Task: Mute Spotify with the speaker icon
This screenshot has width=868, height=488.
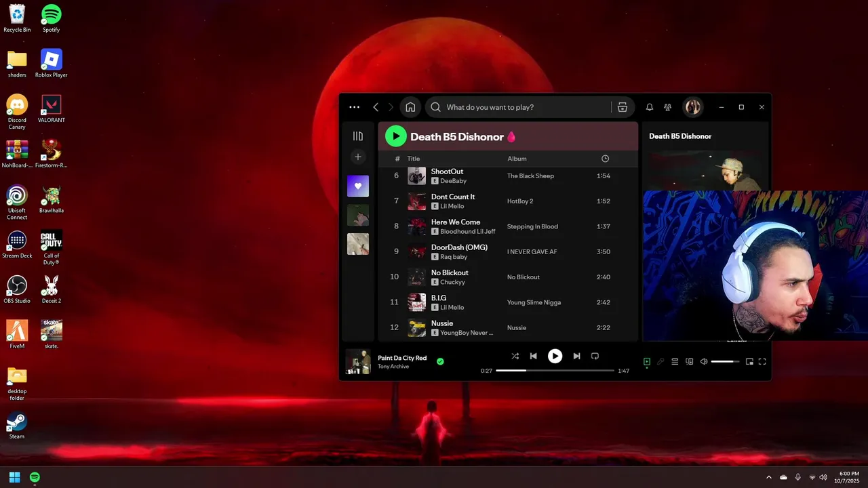Action: 704,361
